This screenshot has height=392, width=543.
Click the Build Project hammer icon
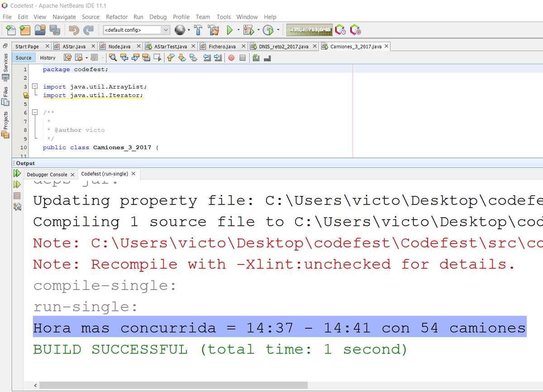click(x=198, y=30)
